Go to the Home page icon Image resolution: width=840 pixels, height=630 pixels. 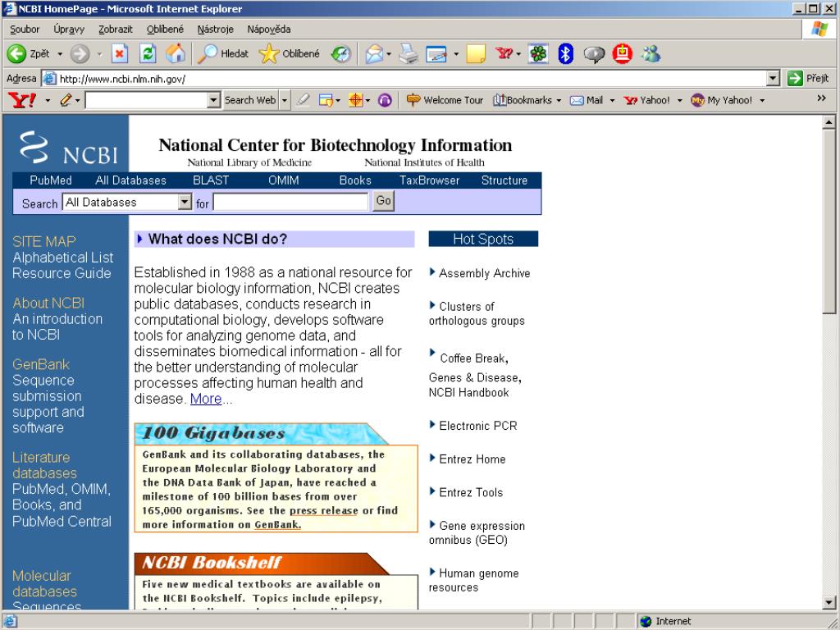(176, 53)
